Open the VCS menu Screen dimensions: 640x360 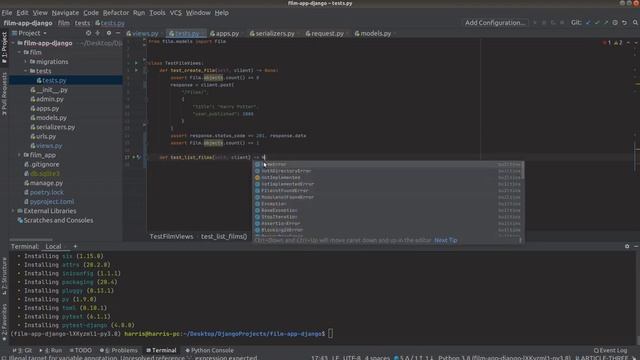point(176,13)
